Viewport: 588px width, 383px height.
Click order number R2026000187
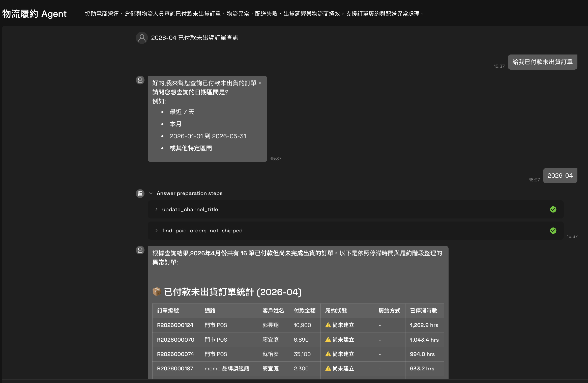point(175,368)
